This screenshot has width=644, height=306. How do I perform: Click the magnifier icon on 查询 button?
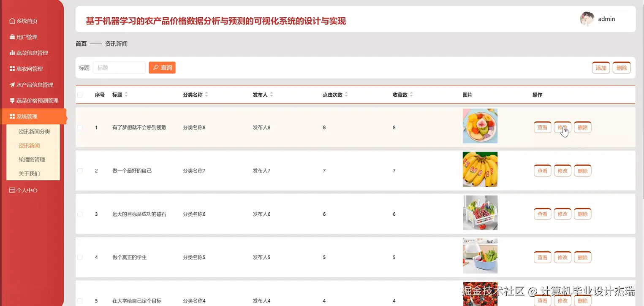point(156,68)
